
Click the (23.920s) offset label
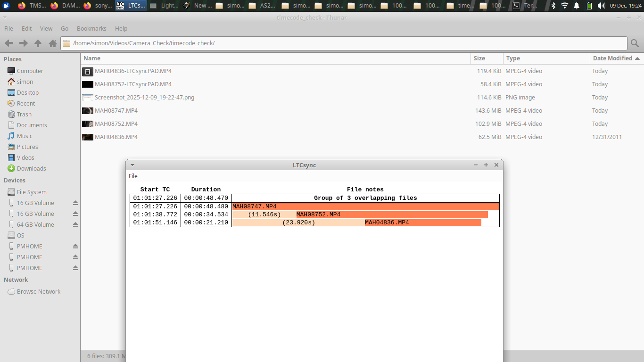tap(298, 222)
